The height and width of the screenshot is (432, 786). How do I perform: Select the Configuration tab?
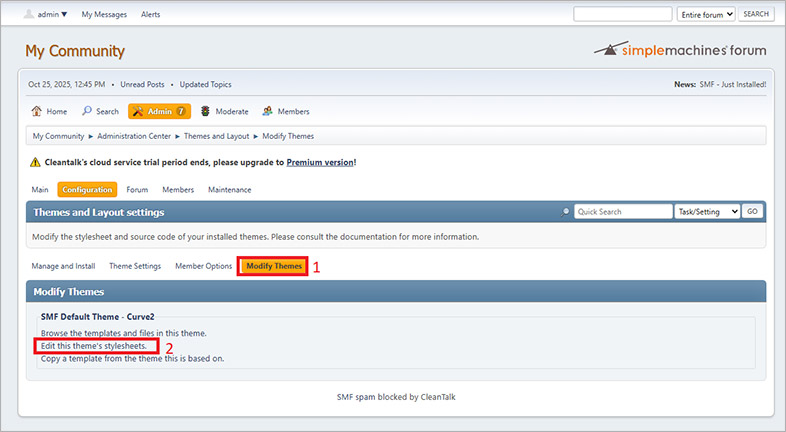[x=87, y=189]
